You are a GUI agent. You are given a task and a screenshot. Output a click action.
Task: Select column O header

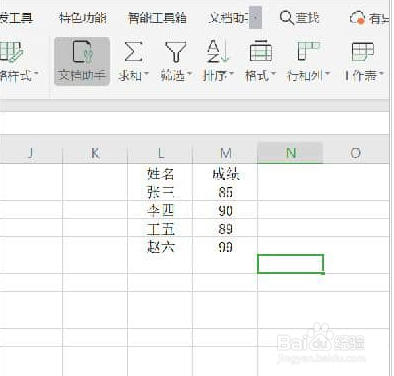point(356,153)
